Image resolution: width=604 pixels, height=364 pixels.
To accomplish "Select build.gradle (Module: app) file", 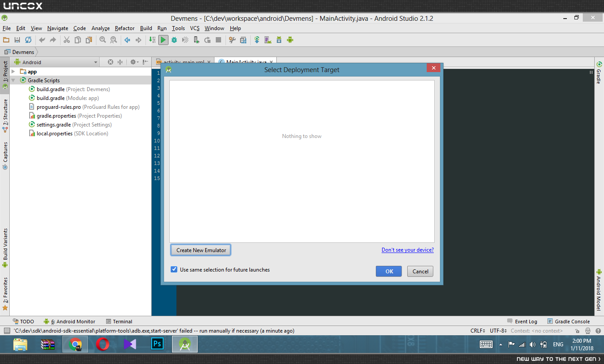I will click(64, 98).
